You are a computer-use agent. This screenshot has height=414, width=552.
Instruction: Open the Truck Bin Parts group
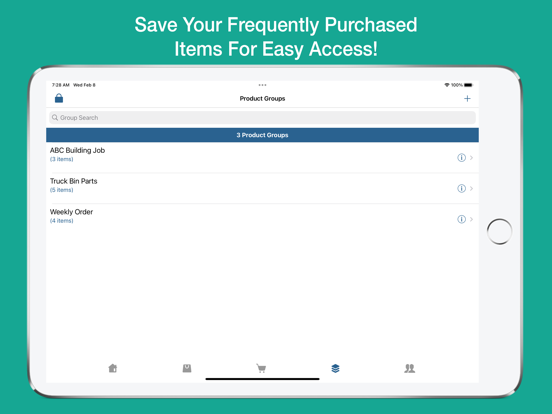click(x=262, y=188)
